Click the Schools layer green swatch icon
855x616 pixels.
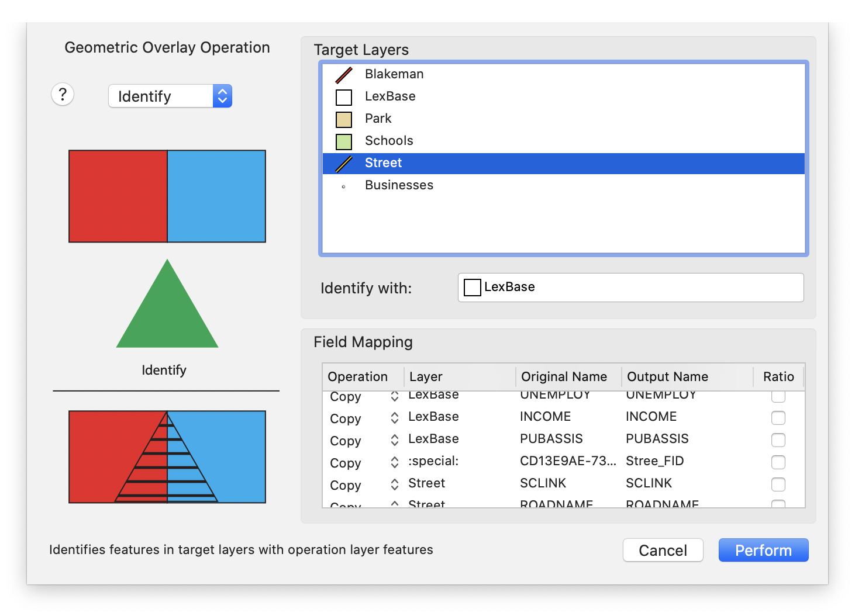click(344, 141)
